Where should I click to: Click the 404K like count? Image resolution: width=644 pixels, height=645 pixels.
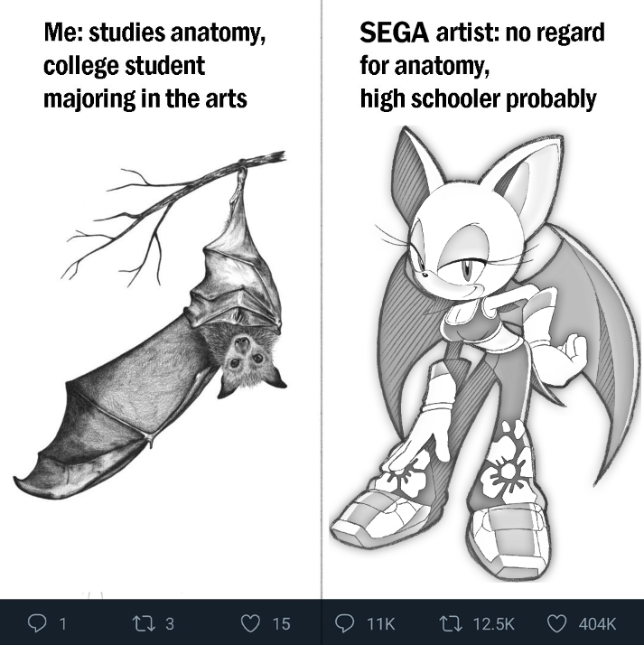597,623
